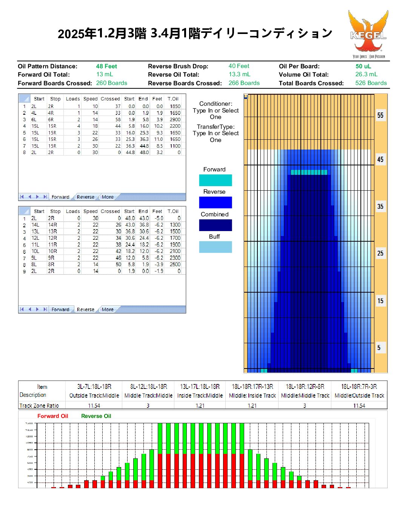Screen dimensions: 411x532
Task: Click the '260 Boards' forward boards crossed value
Action: click(112, 83)
